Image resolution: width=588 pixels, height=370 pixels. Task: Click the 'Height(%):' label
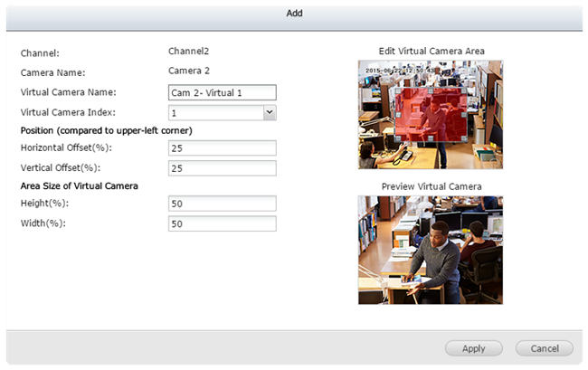click(44, 204)
